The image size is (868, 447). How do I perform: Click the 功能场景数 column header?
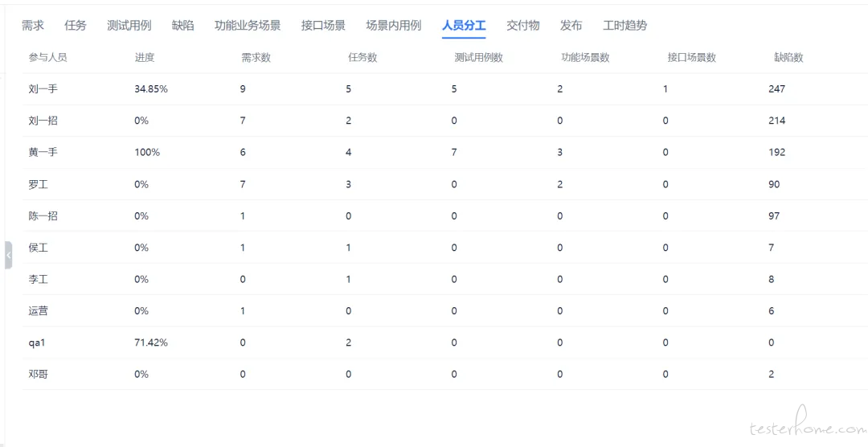click(x=586, y=58)
